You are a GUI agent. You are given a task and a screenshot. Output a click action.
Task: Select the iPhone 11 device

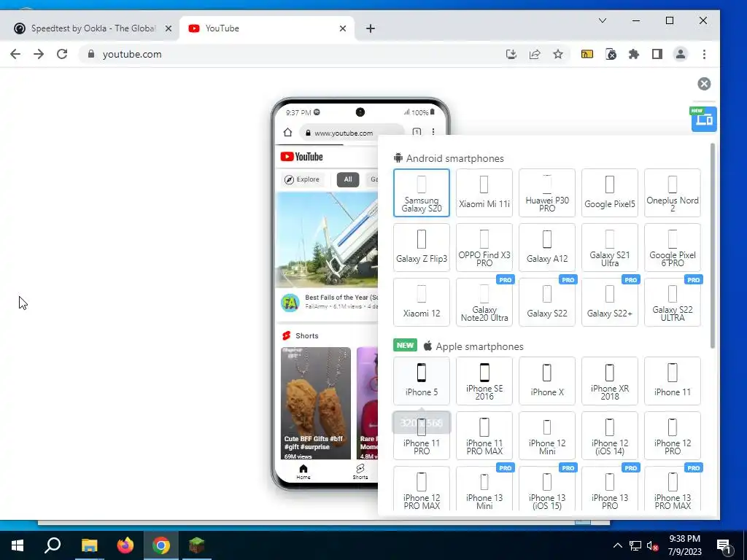[672, 381]
